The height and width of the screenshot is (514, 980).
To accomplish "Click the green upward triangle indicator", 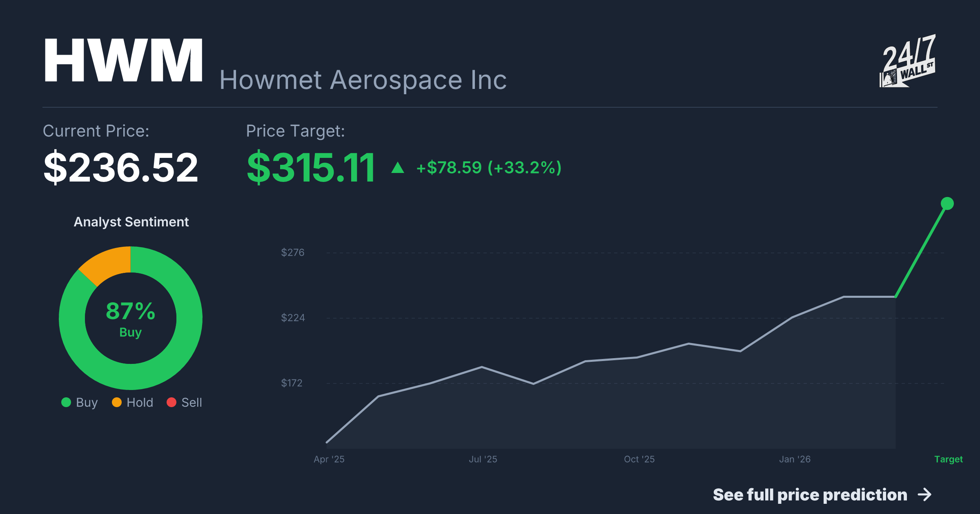I will click(x=398, y=168).
